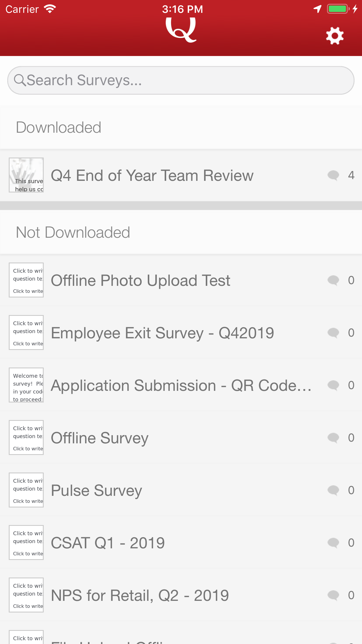This screenshot has width=362, height=644.
Task: Focus the Search Surveys field
Action: (187, 80)
